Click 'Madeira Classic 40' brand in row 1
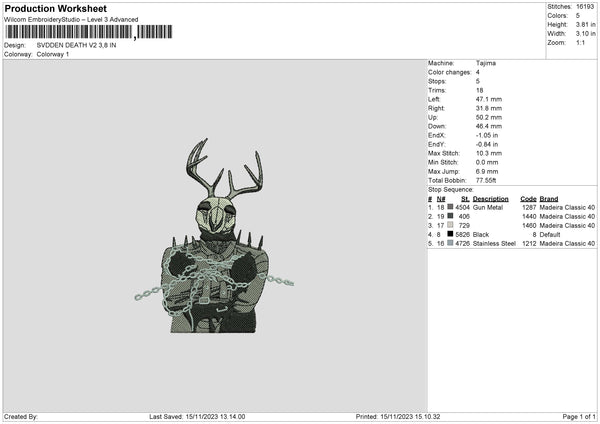 point(567,207)
